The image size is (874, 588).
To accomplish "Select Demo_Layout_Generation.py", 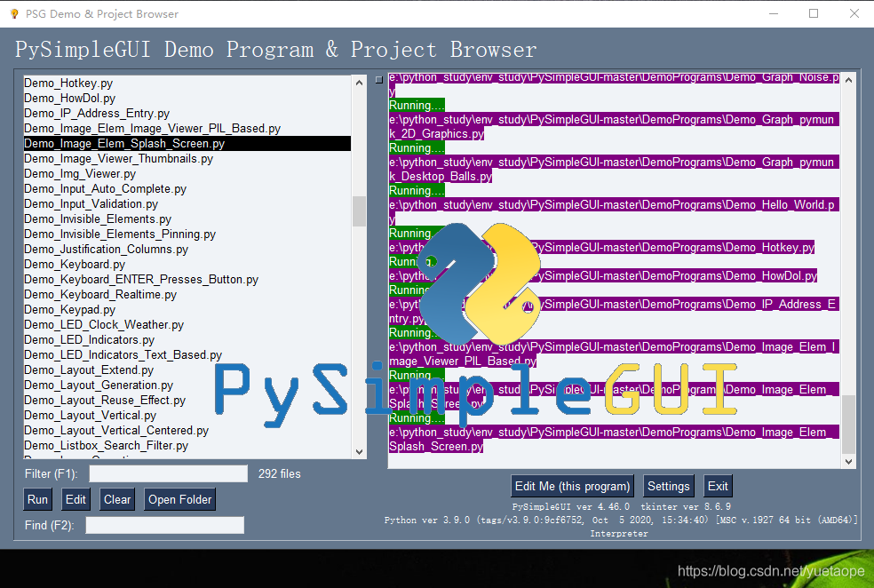I will point(187,385).
